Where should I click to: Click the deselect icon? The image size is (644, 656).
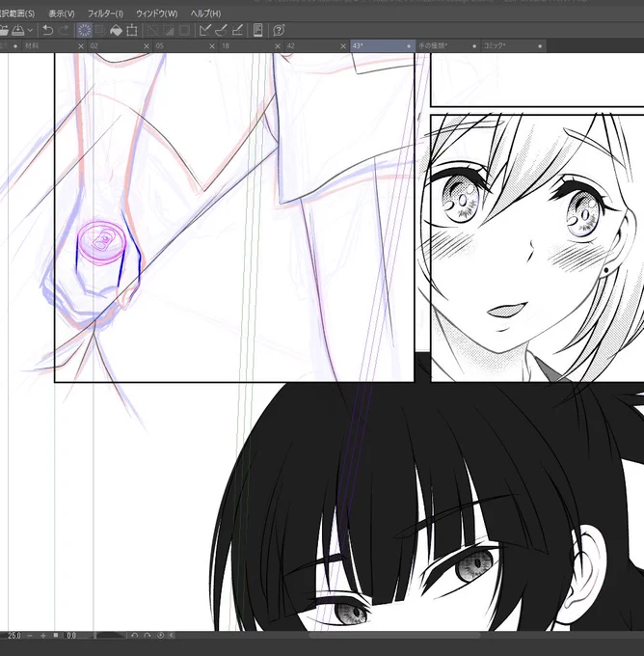[152, 31]
